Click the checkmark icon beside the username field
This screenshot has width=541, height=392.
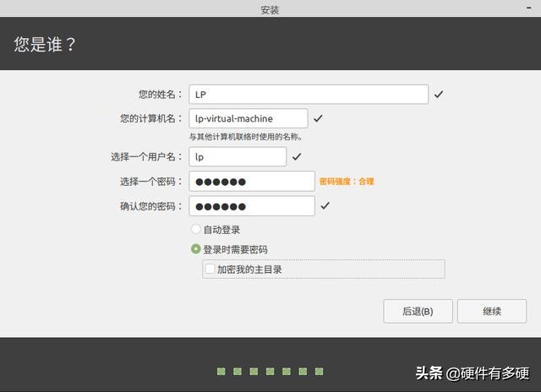(x=297, y=157)
